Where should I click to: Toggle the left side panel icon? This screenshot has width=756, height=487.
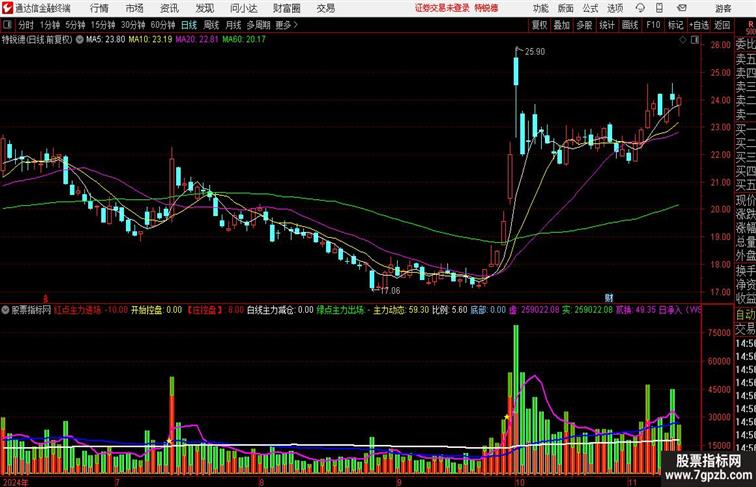pos(7,25)
